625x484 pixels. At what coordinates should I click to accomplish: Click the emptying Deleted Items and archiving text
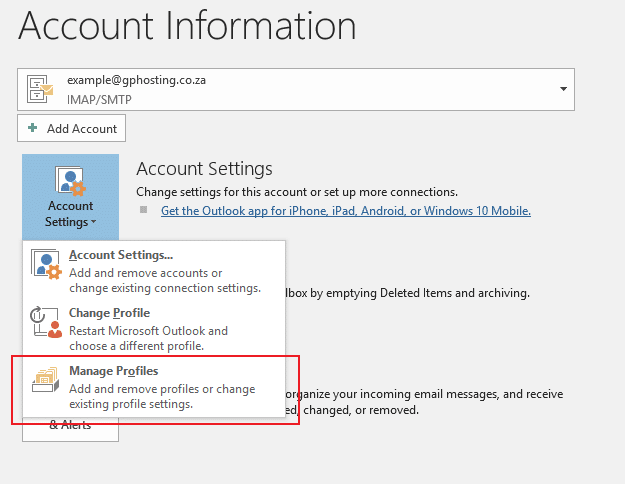click(408, 293)
